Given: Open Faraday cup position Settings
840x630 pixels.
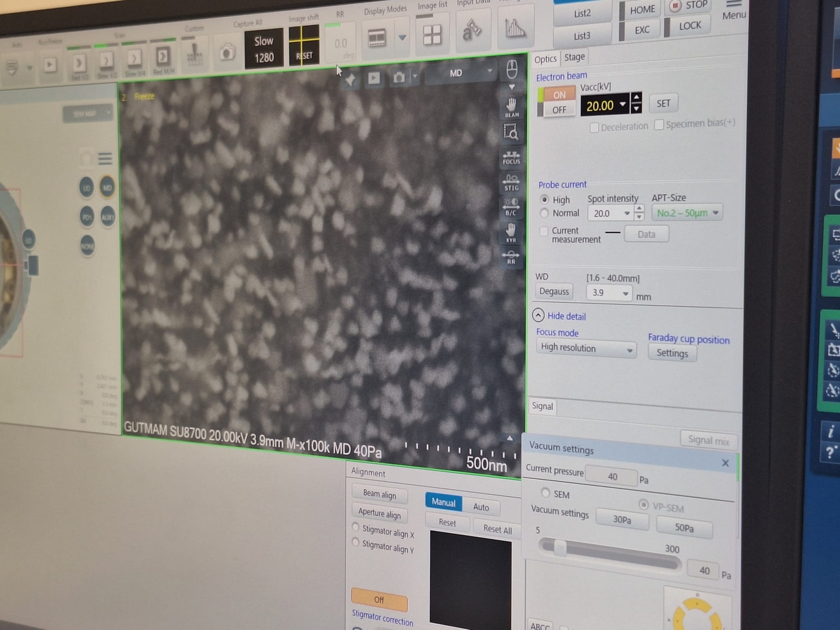Looking at the screenshot, I should [x=672, y=353].
